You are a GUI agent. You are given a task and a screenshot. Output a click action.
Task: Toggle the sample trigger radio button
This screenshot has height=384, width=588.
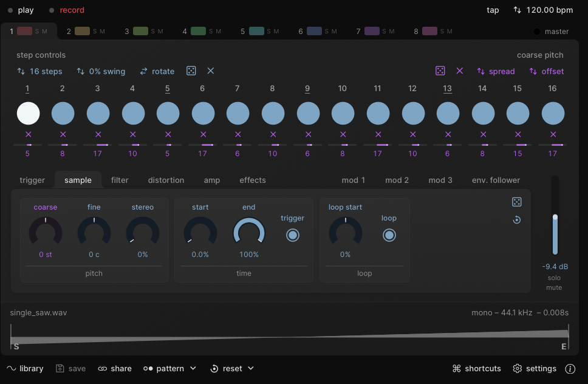tap(293, 235)
